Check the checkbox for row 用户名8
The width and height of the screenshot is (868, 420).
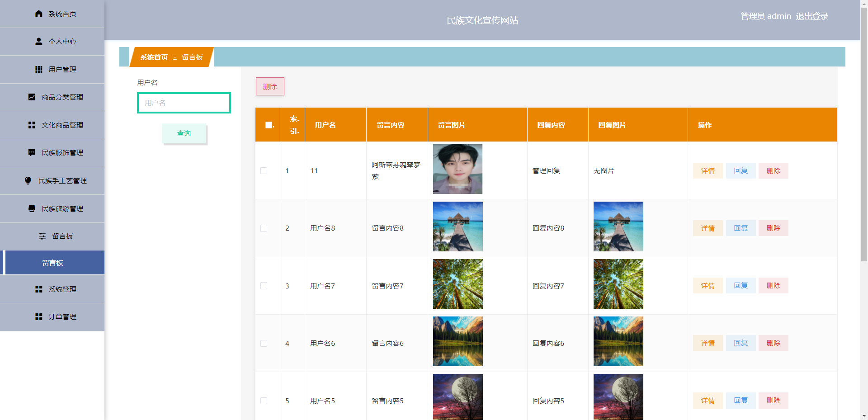coord(264,228)
